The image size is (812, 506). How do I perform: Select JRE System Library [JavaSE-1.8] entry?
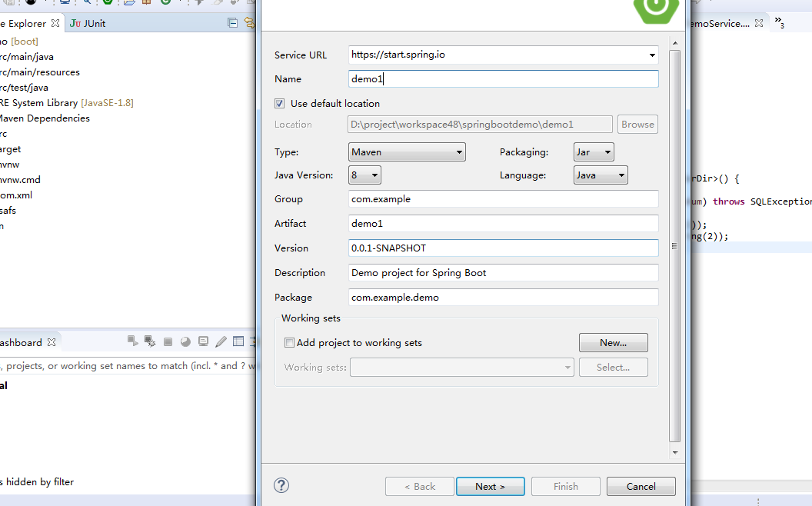pos(67,103)
